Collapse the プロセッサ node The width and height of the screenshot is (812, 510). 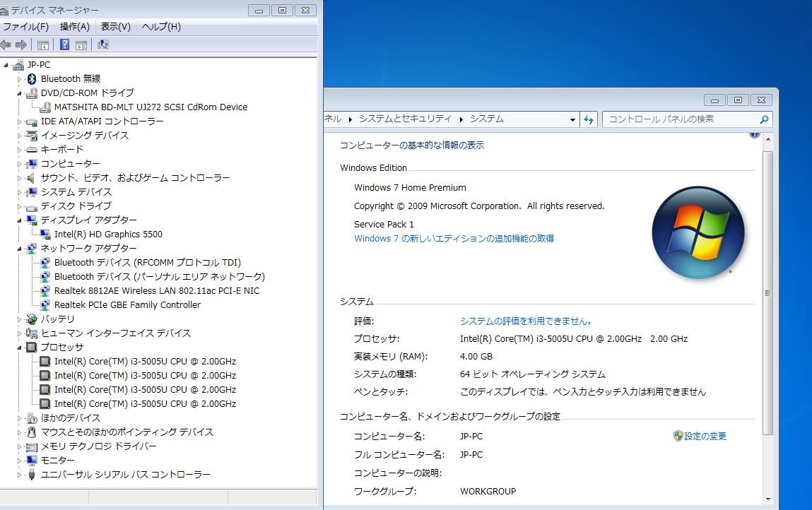coord(20,348)
